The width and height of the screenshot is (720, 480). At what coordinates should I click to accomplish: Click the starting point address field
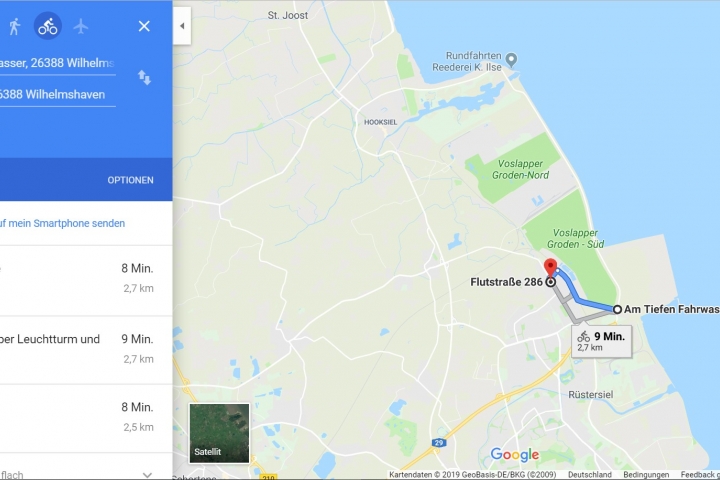pos(57,63)
